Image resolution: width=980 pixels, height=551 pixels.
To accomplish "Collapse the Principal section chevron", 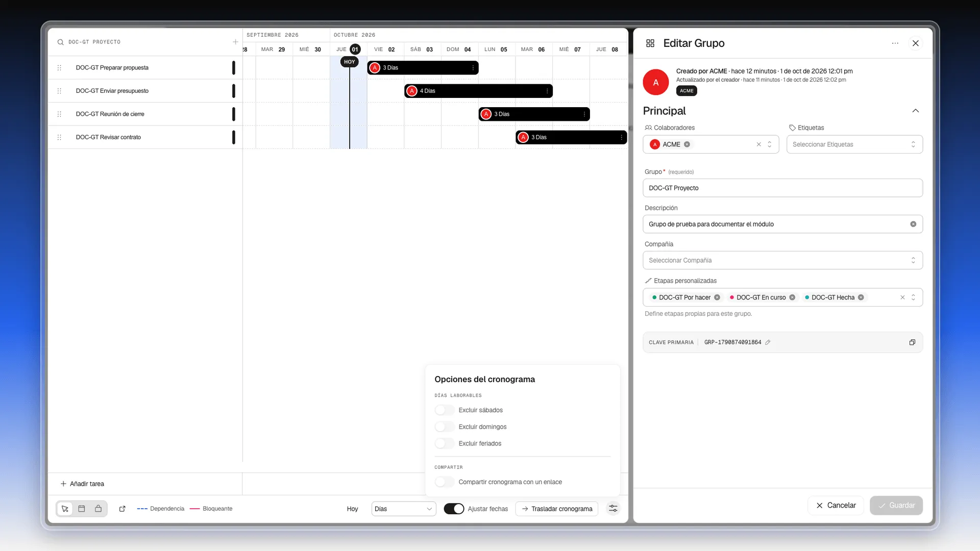I will pyautogui.click(x=916, y=111).
